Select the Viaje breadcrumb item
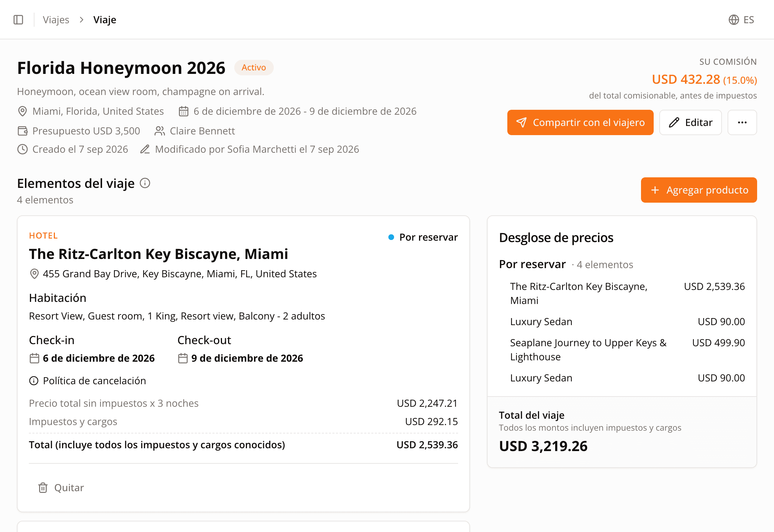Viewport: 774px width, 532px height. [105, 20]
